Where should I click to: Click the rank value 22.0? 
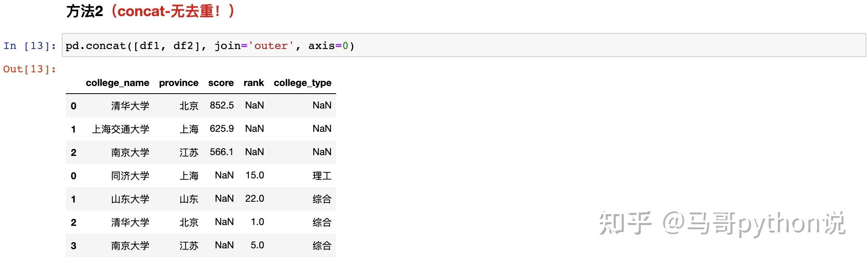255,199
